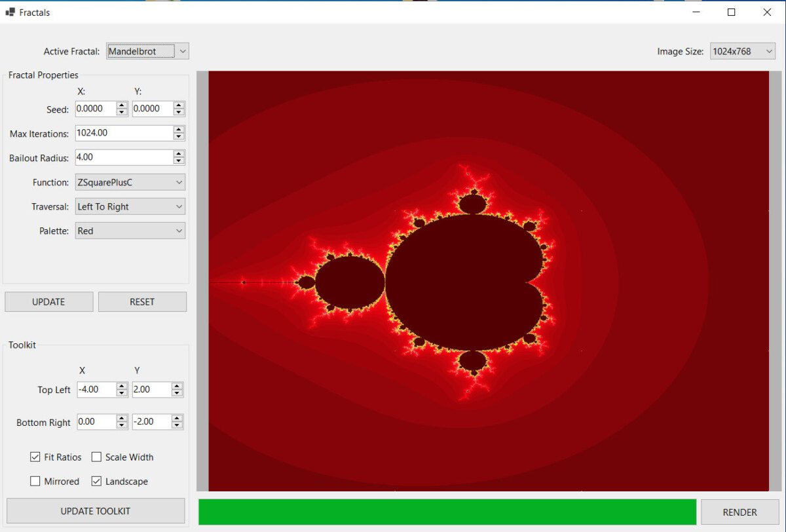The image size is (786, 532).
Task: Click the Bailout Radius input field
Action: tap(124, 157)
